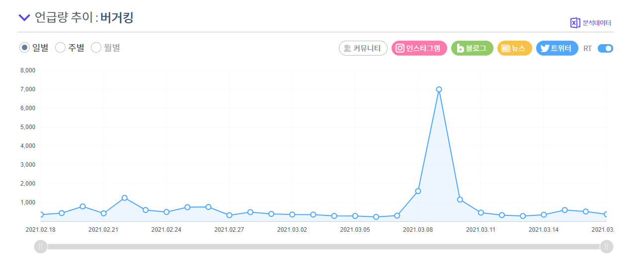Click the 1,000 y-axis label
This screenshot has height=263, width=644.
tap(27, 202)
